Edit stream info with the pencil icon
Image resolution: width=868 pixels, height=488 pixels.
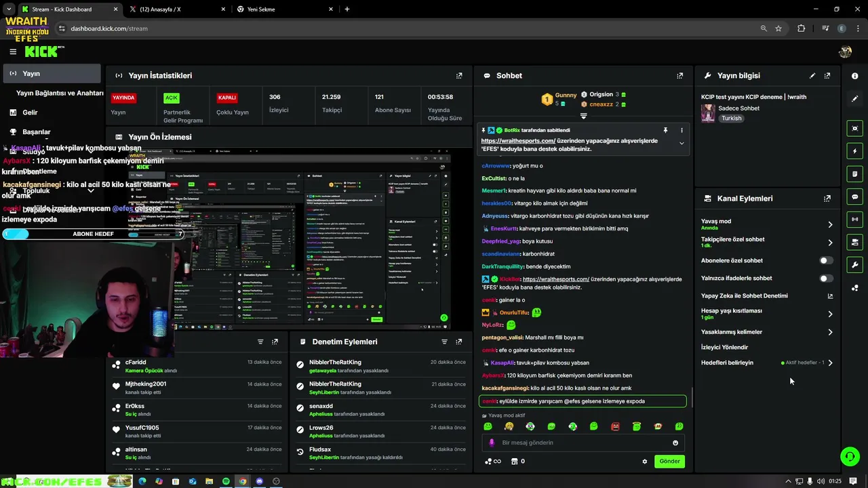click(x=812, y=76)
